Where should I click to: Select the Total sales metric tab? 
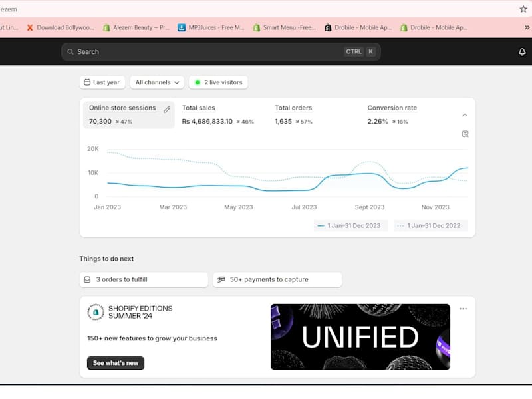click(x=218, y=114)
